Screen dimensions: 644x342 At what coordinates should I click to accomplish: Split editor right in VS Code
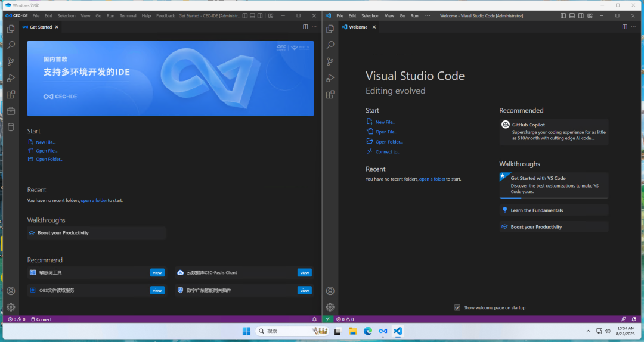click(x=625, y=27)
